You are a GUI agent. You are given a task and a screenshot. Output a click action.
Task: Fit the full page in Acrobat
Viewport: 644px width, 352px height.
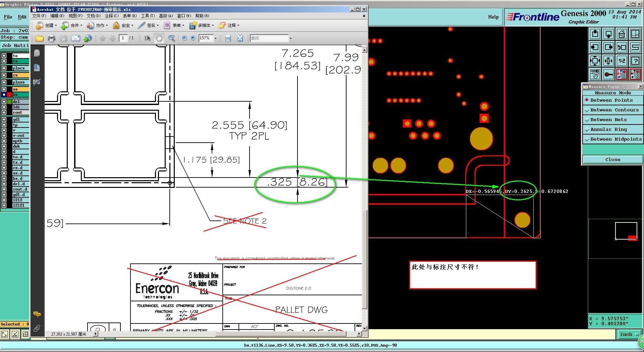click(x=240, y=38)
